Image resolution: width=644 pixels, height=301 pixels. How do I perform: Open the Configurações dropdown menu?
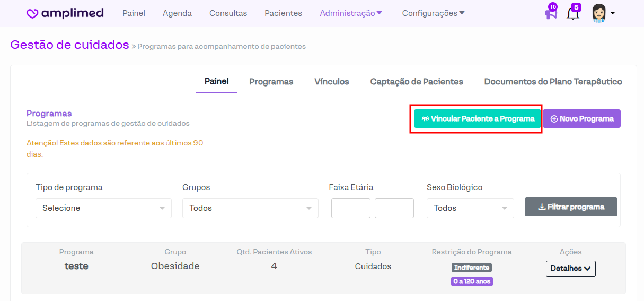point(433,13)
